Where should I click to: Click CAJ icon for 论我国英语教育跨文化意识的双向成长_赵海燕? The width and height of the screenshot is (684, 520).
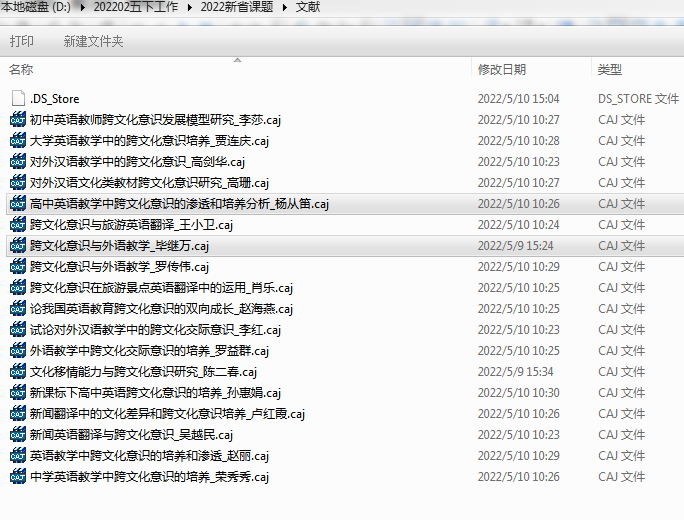18,308
